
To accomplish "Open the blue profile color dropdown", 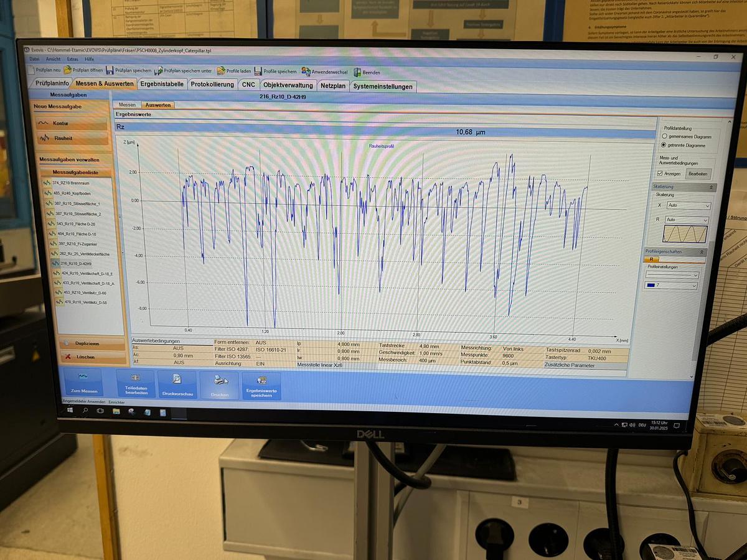I will click(672, 286).
